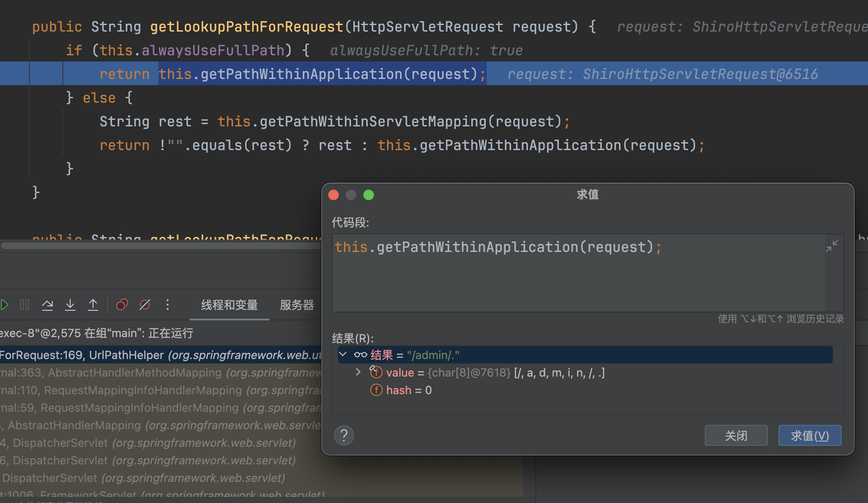The width and height of the screenshot is (868, 503).
Task: Toggle the Mute Breakpoints icon
Action: coord(145,305)
